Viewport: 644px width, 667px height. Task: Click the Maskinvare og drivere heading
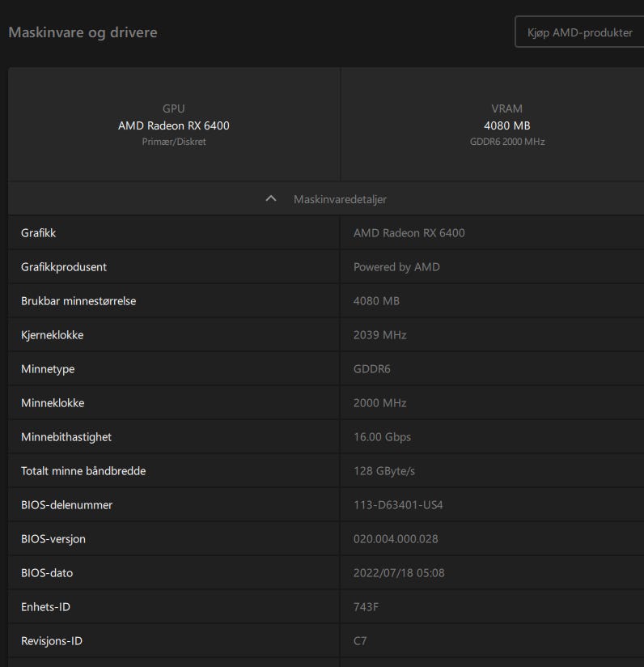[x=83, y=32]
